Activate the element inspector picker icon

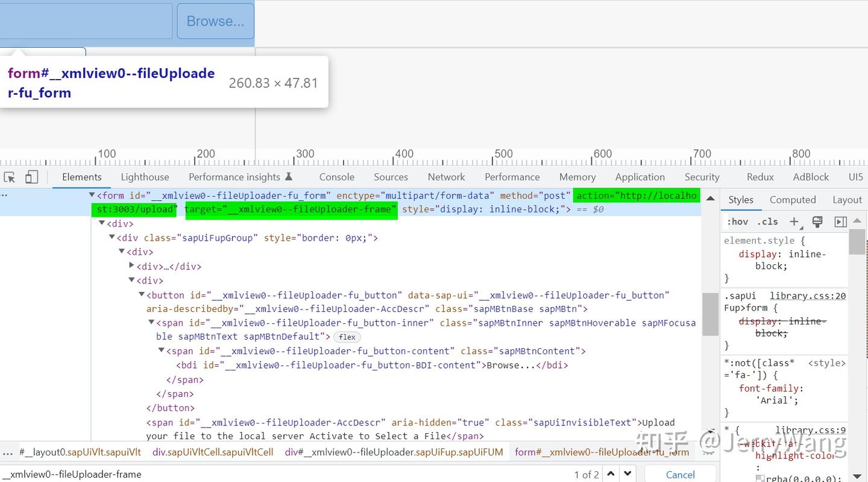pyautogui.click(x=10, y=177)
